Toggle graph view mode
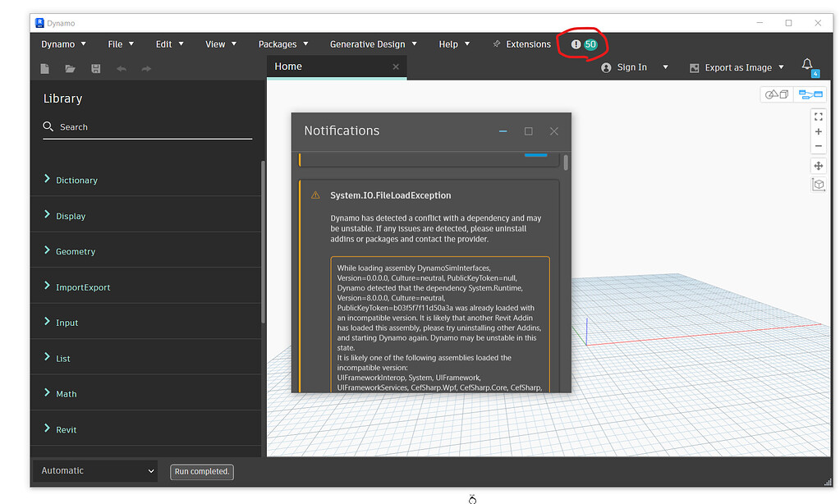 [810, 94]
